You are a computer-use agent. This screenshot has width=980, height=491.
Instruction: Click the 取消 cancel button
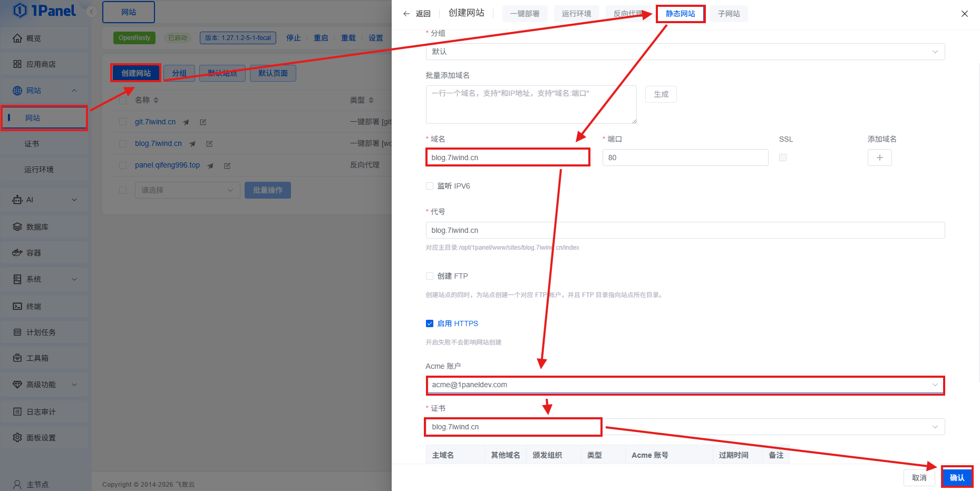(x=919, y=478)
